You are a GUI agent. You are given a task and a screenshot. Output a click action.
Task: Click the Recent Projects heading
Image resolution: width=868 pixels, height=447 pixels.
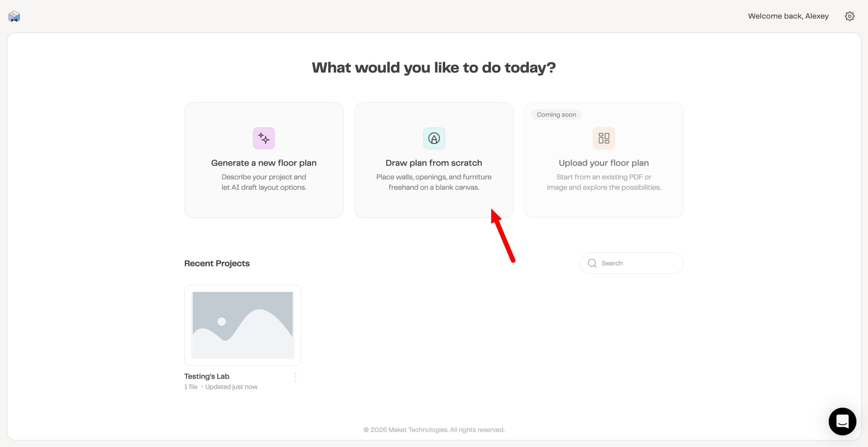[x=217, y=264]
